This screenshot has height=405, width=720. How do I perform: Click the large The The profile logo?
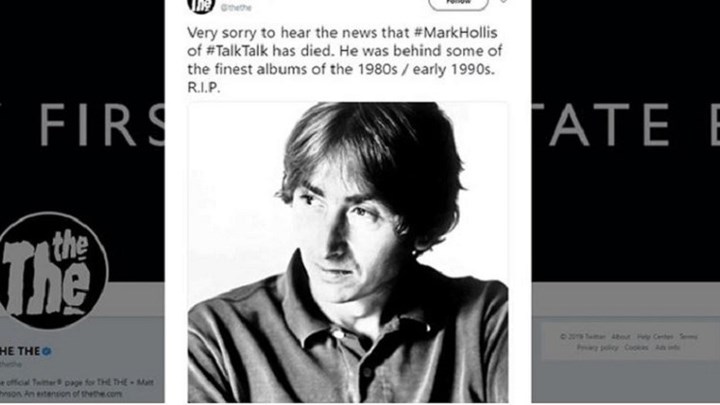(52, 270)
